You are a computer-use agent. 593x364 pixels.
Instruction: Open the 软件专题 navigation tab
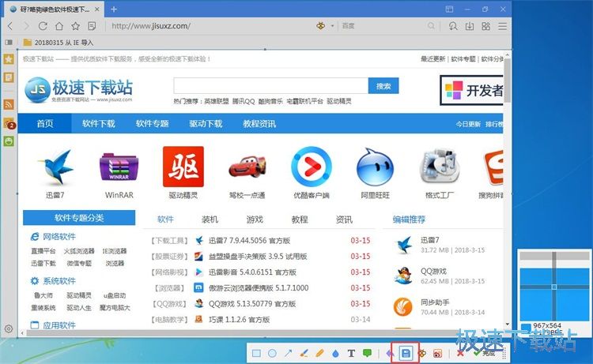point(152,123)
